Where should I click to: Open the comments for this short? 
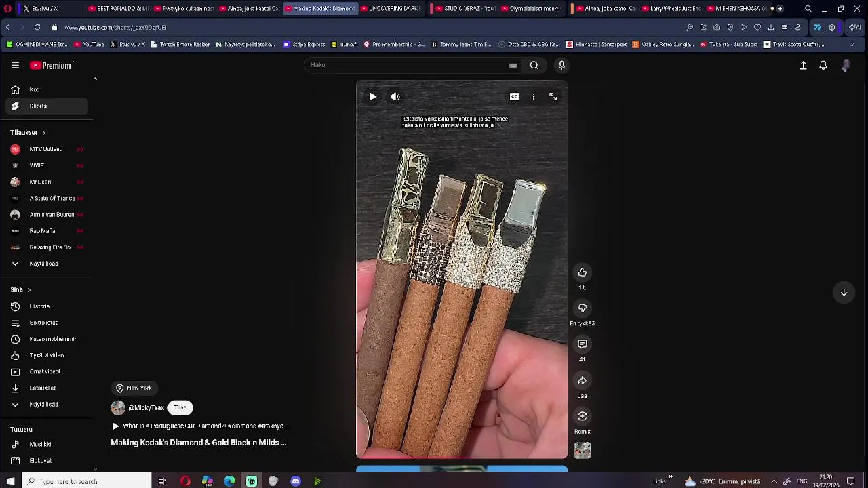click(583, 344)
